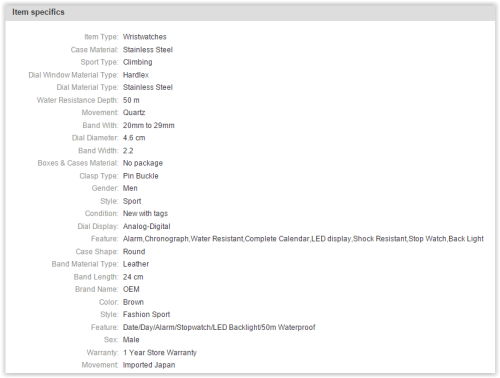Select the 'Analog-Digital' dial display value
The image size is (500, 378).
point(147,226)
